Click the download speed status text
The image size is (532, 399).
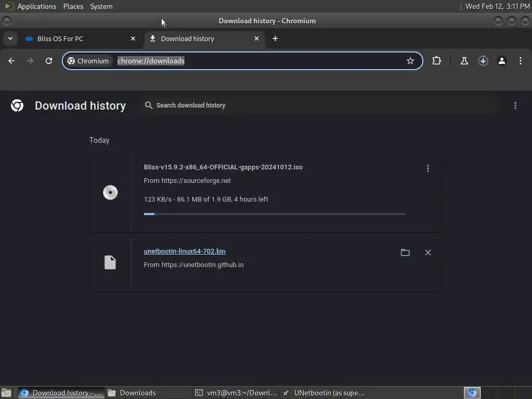[206, 199]
